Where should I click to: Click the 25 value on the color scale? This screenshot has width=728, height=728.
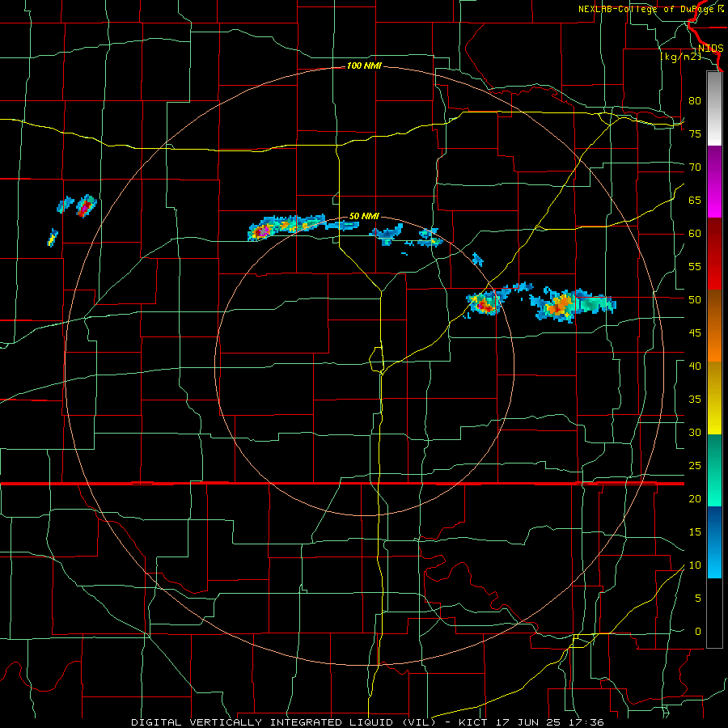(695, 465)
